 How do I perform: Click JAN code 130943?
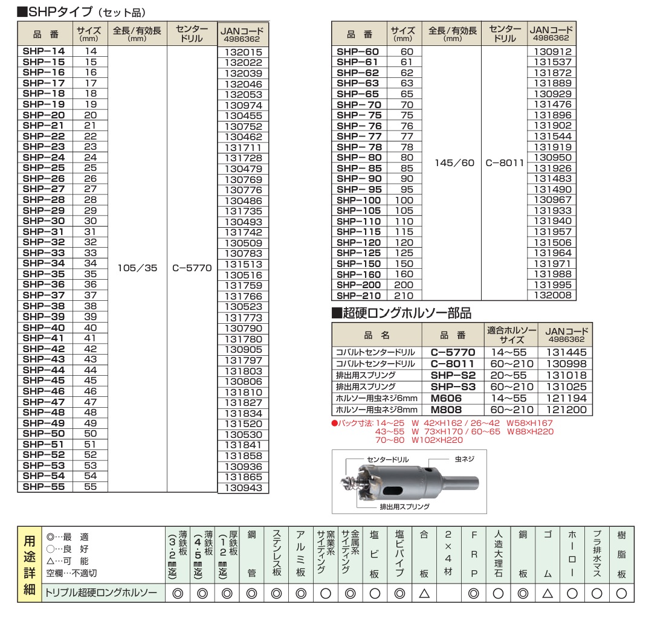click(243, 488)
